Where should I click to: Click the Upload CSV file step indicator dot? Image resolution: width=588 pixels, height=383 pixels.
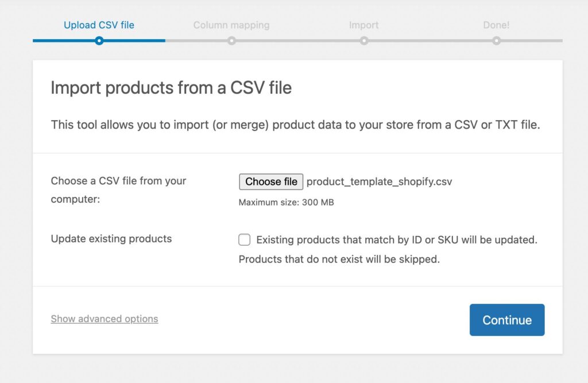pos(99,41)
